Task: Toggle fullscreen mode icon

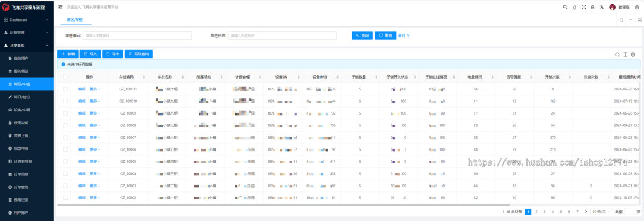Action: (x=583, y=7)
